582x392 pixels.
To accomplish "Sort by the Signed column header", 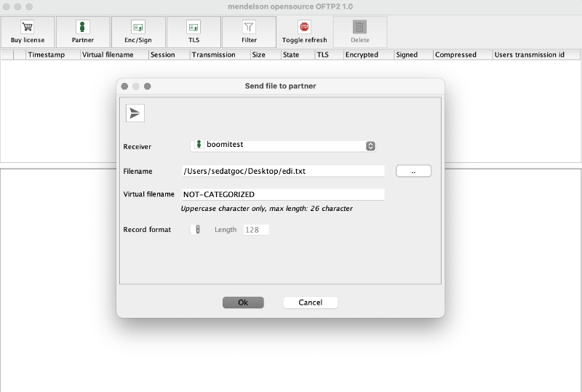I will (413, 55).
